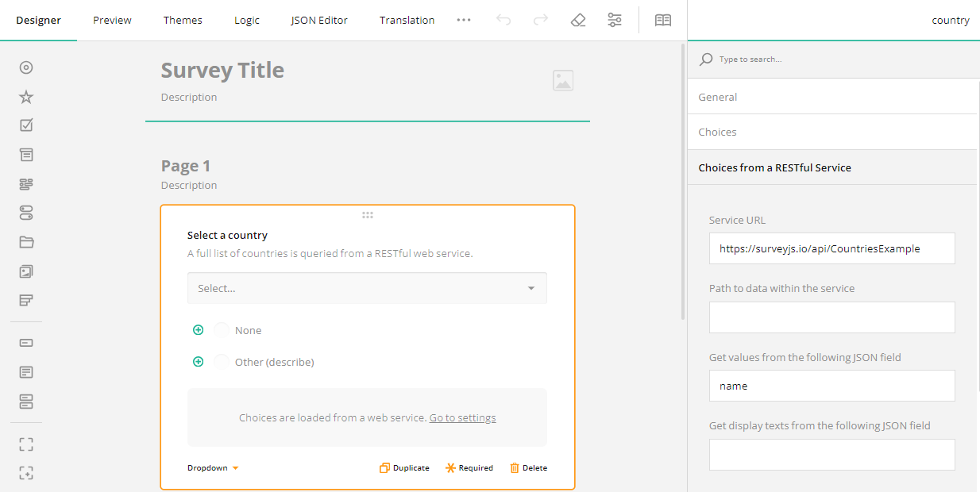Duplicate the Select a country question

click(x=404, y=467)
